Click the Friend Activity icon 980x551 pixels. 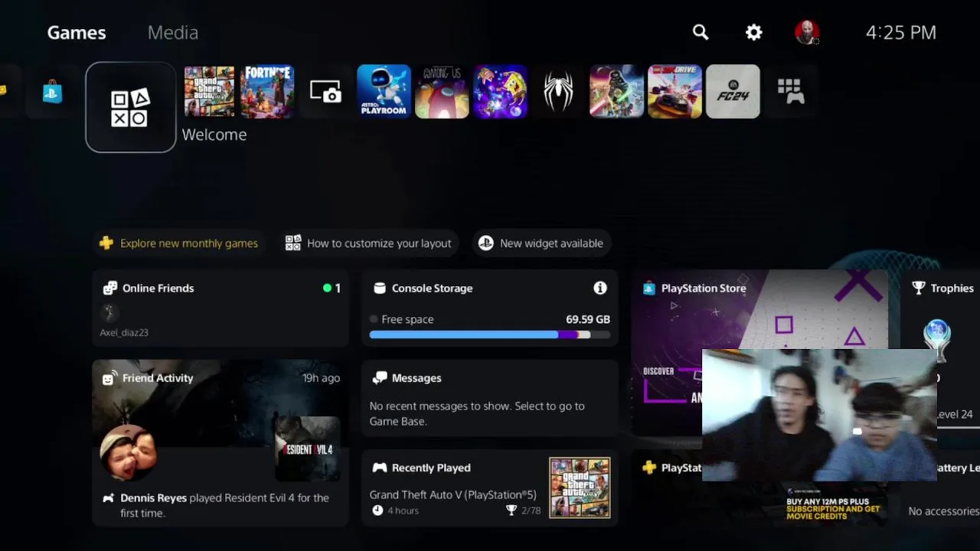click(108, 377)
